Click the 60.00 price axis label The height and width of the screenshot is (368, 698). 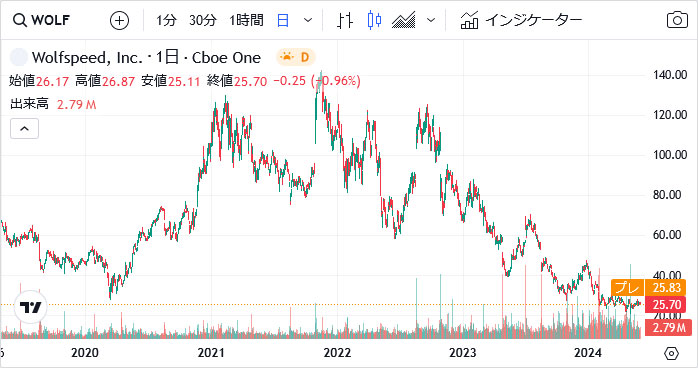pos(667,235)
